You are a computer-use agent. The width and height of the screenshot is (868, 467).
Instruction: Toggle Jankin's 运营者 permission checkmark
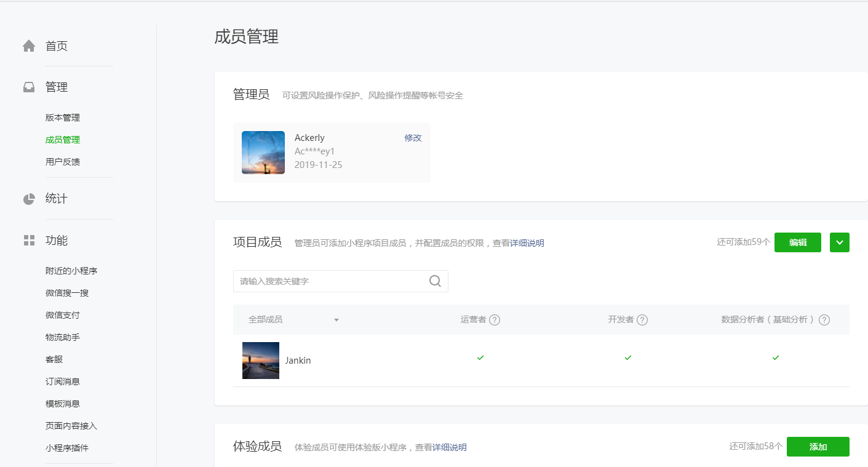[x=480, y=357]
